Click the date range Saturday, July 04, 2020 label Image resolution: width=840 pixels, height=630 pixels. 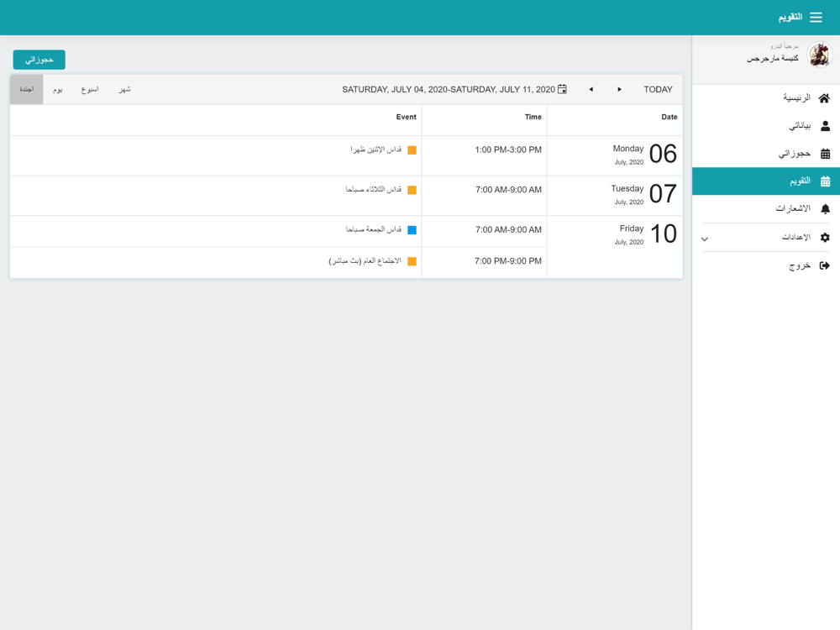[449, 90]
